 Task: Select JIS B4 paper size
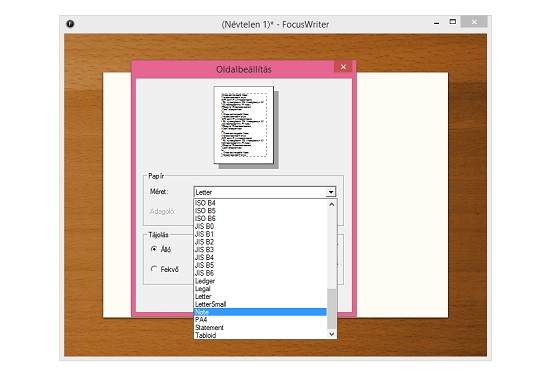pyautogui.click(x=260, y=257)
